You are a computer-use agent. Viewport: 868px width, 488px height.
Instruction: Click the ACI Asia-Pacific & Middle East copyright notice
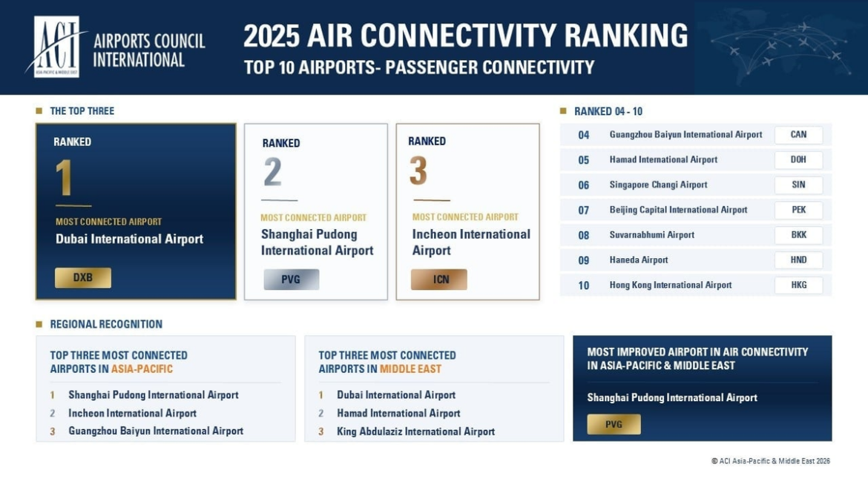click(771, 461)
